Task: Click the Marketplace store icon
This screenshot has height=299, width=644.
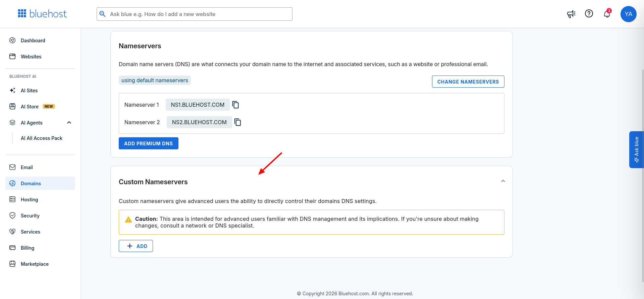Action: point(12,264)
